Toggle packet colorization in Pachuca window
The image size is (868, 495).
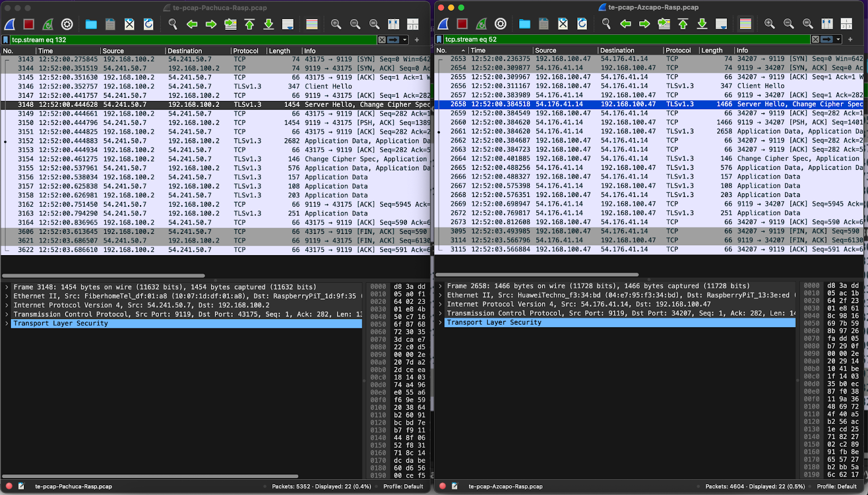(312, 24)
